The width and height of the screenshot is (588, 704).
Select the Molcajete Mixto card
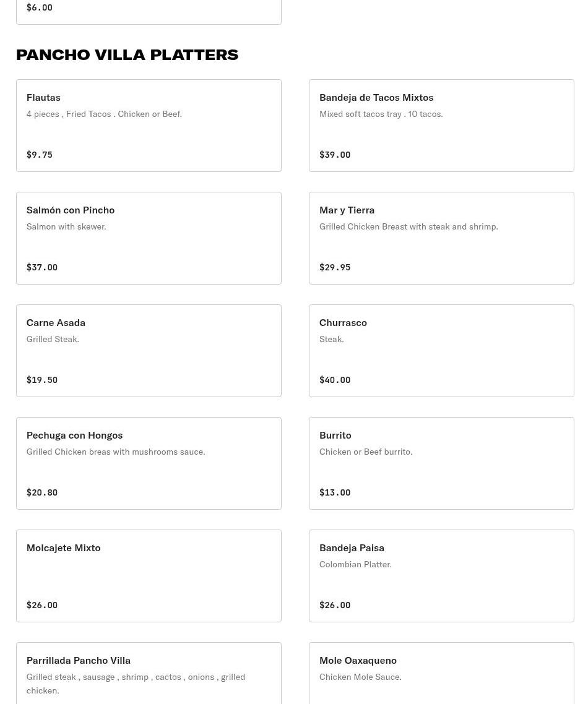(149, 576)
